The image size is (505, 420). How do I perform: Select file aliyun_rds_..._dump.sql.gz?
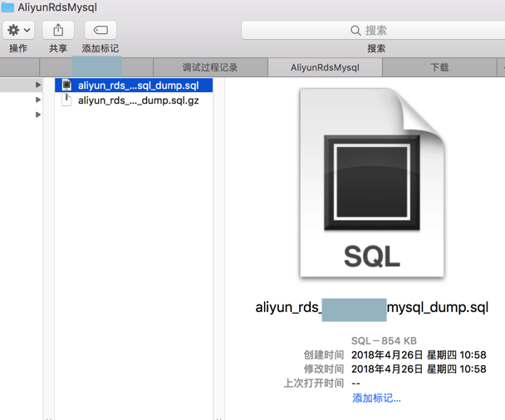(134, 100)
